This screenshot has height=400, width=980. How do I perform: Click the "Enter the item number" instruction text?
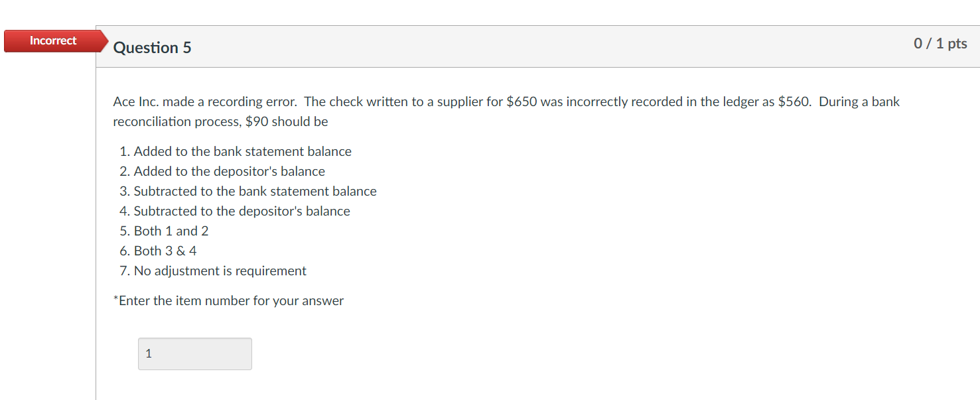228,300
